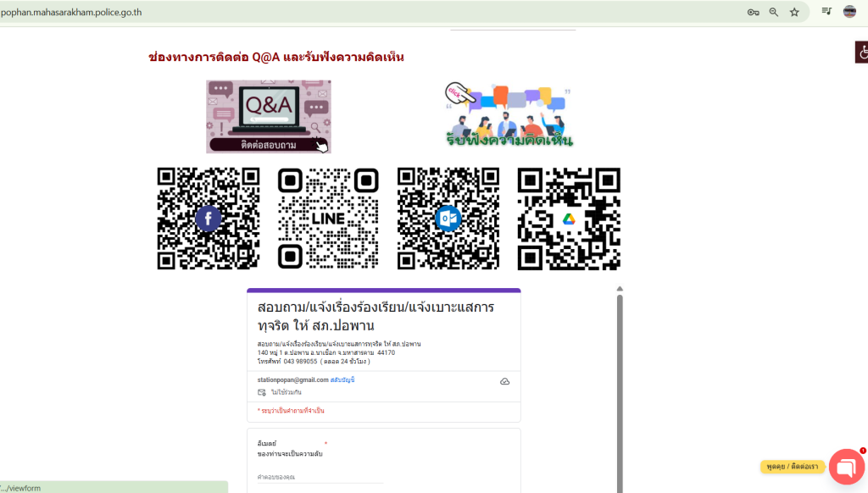
Task: Click the Q&A ติดต่อสอบถาม banner image
Action: pos(268,117)
